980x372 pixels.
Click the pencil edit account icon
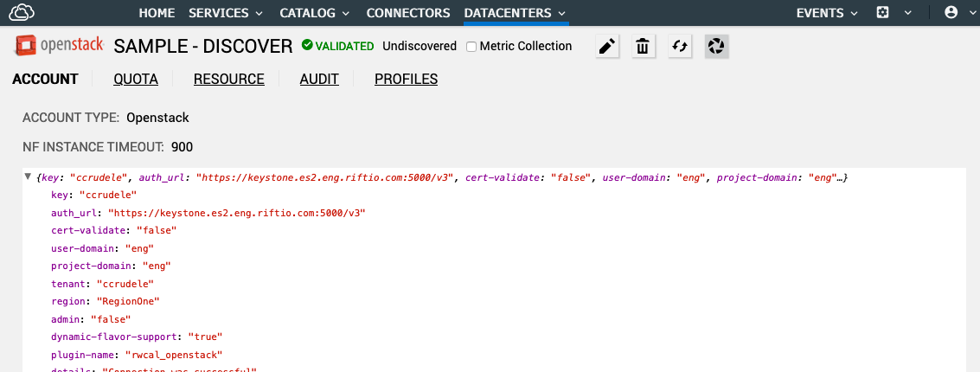point(608,47)
